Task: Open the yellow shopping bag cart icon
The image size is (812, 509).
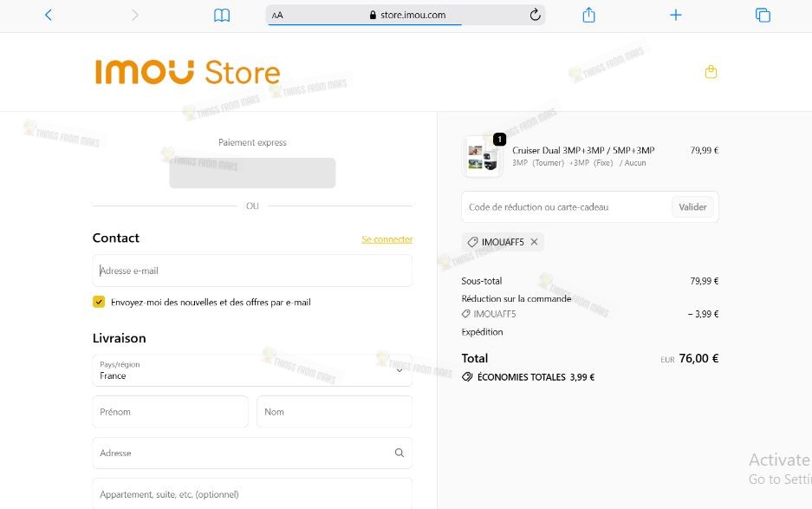Action: [711, 71]
